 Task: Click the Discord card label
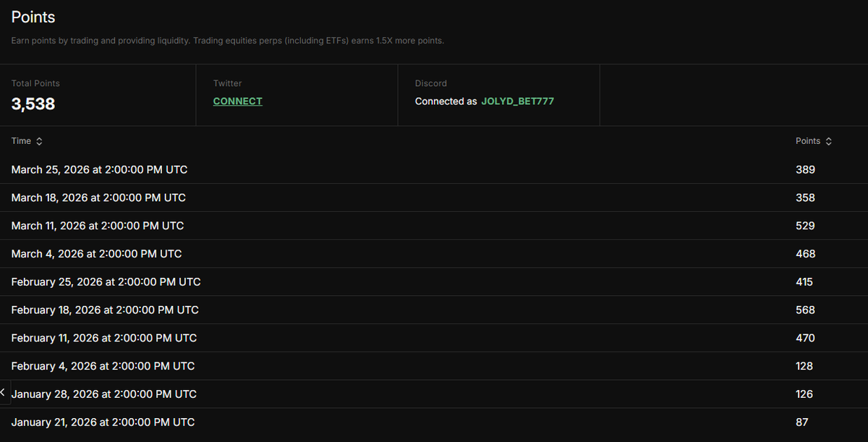431,83
